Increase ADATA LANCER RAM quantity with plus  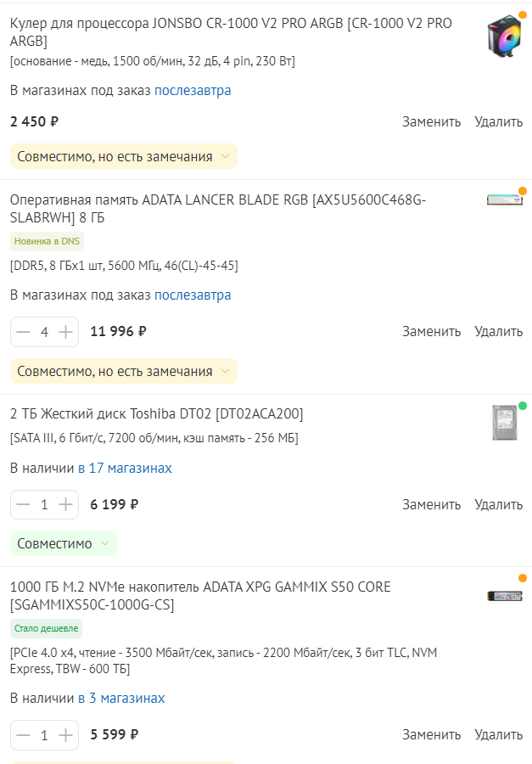pos(66,332)
